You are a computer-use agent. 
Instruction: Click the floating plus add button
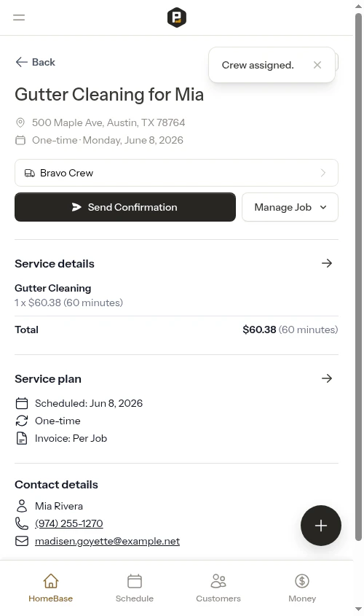tap(321, 526)
